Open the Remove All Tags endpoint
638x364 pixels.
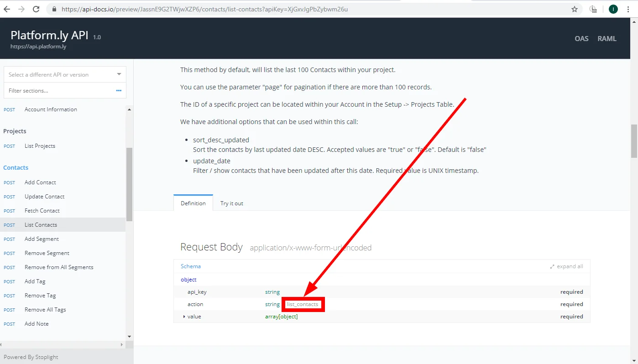click(45, 310)
